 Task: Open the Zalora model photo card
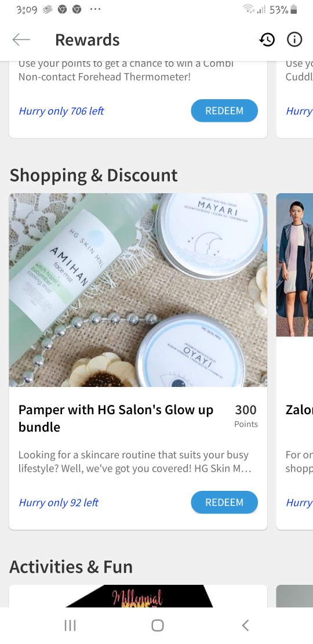[294, 265]
